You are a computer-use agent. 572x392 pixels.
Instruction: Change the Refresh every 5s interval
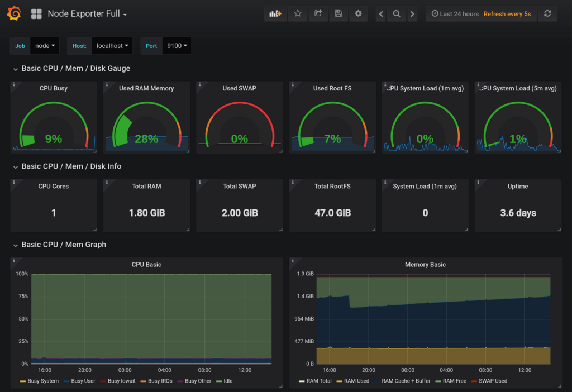pos(507,14)
